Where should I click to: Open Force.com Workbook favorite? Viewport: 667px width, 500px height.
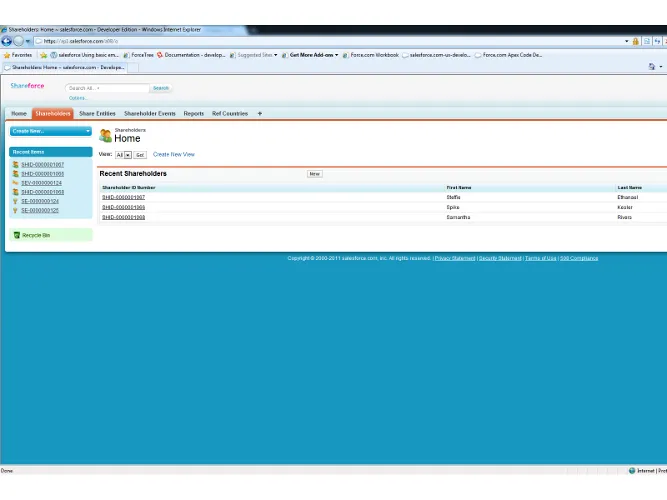[371, 55]
